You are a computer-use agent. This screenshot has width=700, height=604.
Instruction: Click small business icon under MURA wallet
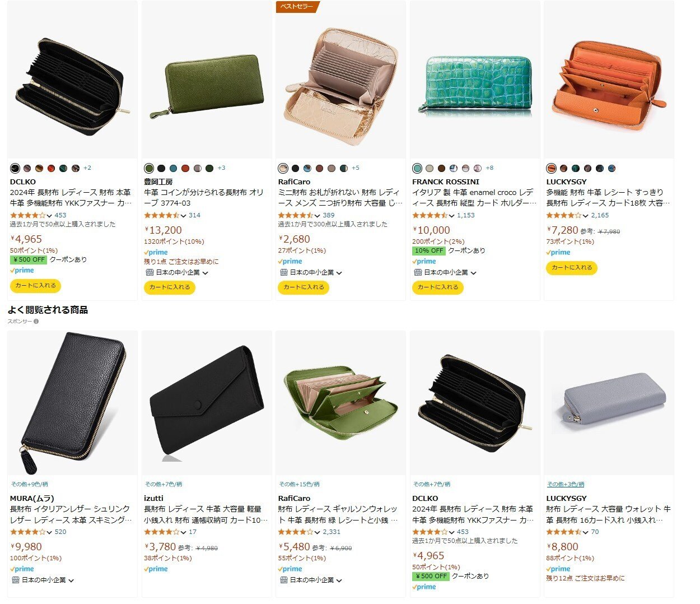click(x=16, y=580)
